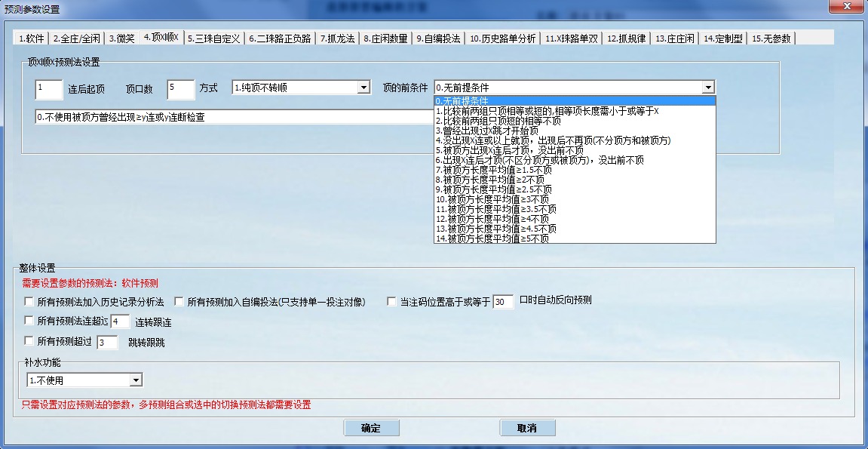Enable the 当注码位置高于或等于 checkbox
Image resolution: width=868 pixels, height=449 pixels.
(x=391, y=300)
